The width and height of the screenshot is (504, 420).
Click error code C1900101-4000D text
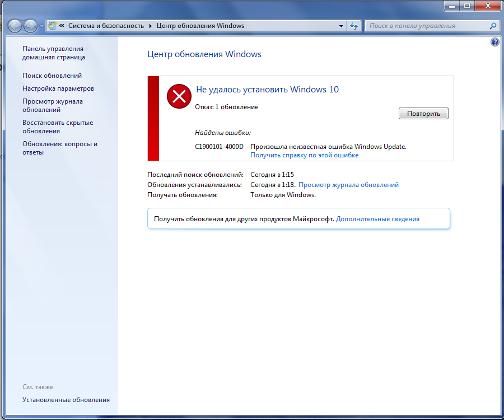click(x=219, y=147)
